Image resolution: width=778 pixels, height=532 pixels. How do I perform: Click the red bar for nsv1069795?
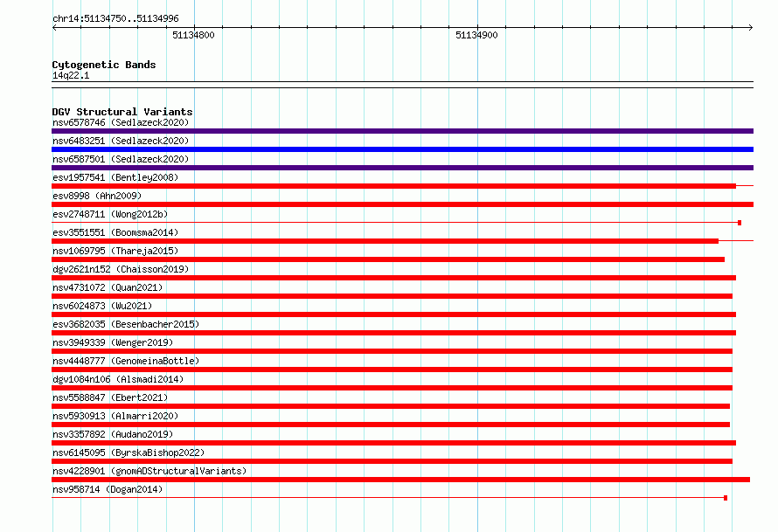(388, 259)
